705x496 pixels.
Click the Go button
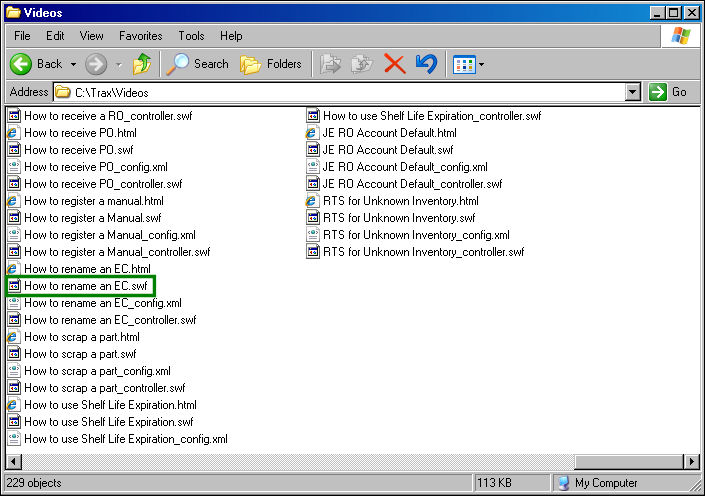[668, 92]
